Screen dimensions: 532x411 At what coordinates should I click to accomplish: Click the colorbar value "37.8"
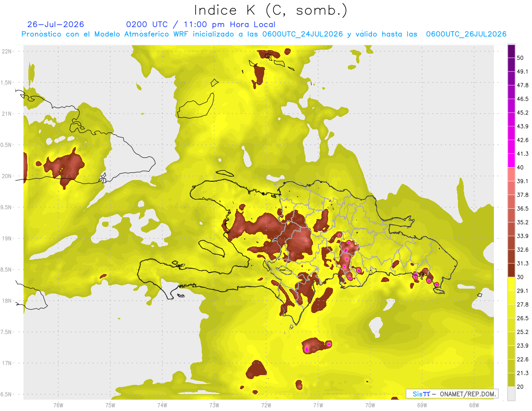point(523,195)
